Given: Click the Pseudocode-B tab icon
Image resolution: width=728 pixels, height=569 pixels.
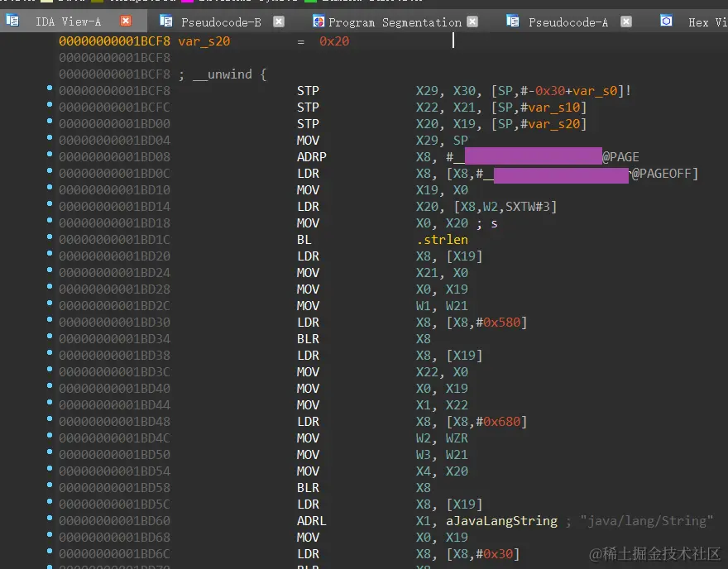Looking at the screenshot, I should [165, 21].
